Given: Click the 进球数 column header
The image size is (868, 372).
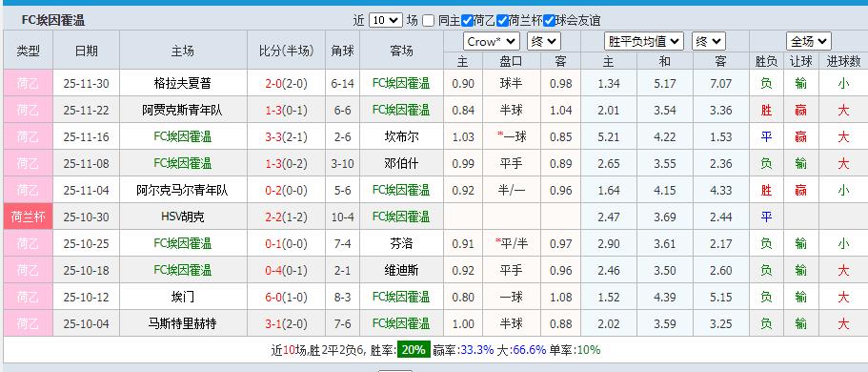Looking at the screenshot, I should click(843, 61).
